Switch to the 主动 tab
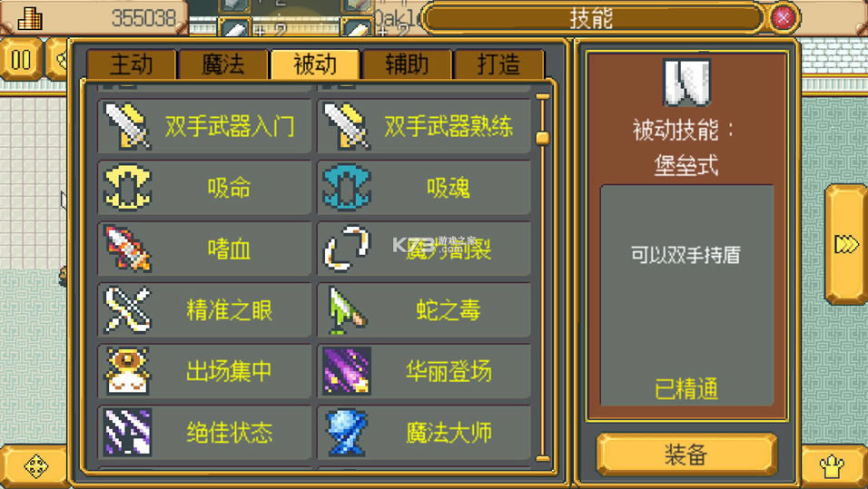 tap(131, 64)
